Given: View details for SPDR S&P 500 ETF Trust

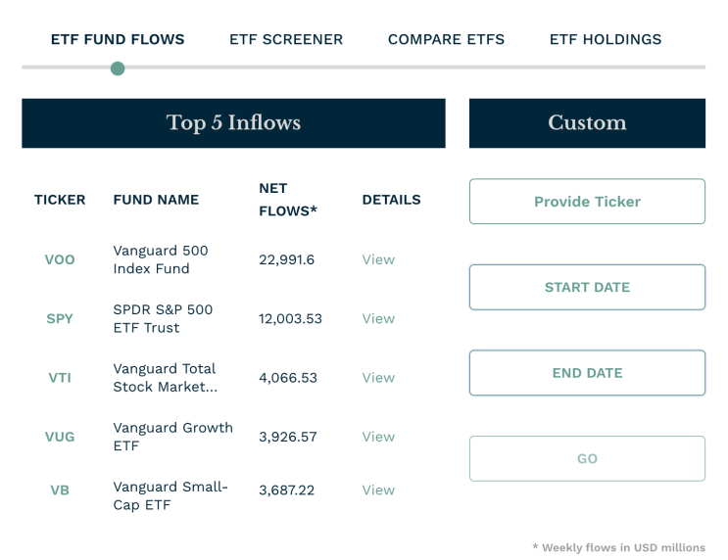Looking at the screenshot, I should point(378,319).
